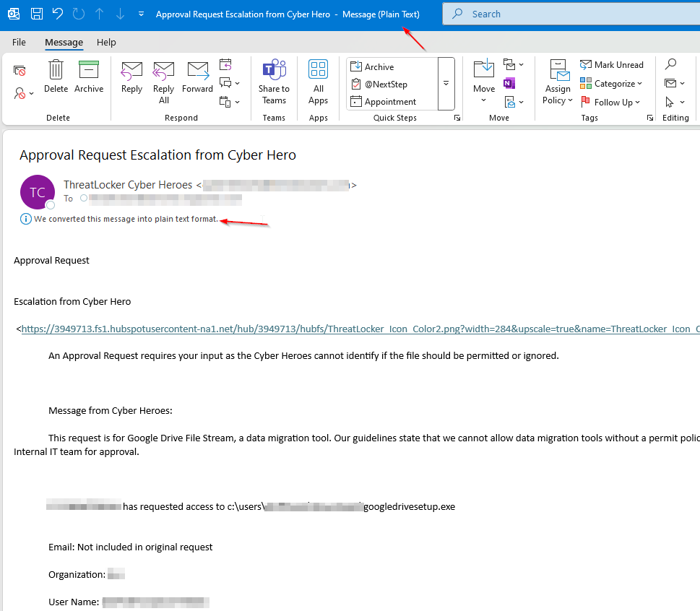Click the 'Email: Not included in original request' line
Viewport: 700px width, 611px height.
click(130, 547)
